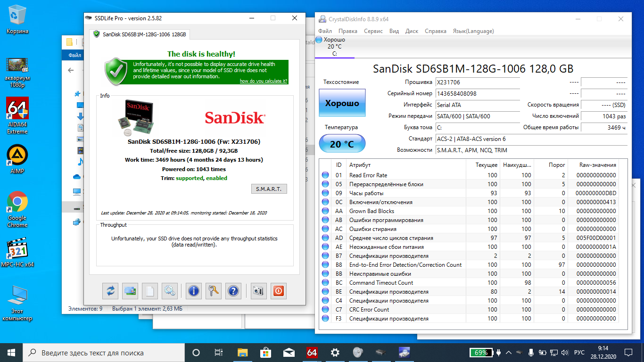
Task: Select аквариум 1080p desktop video icon
Action: coord(17,72)
